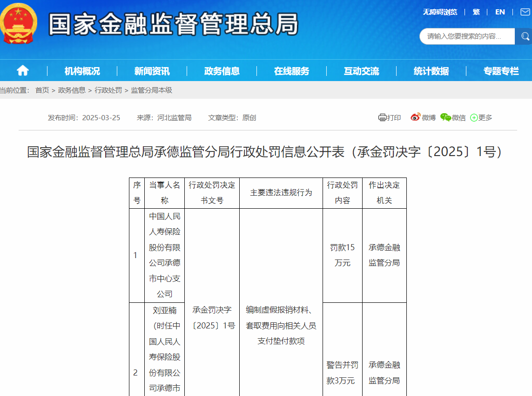Click breadcrumb link 政务信息
Image resolution: width=532 pixels, height=396 pixels.
click(x=72, y=90)
